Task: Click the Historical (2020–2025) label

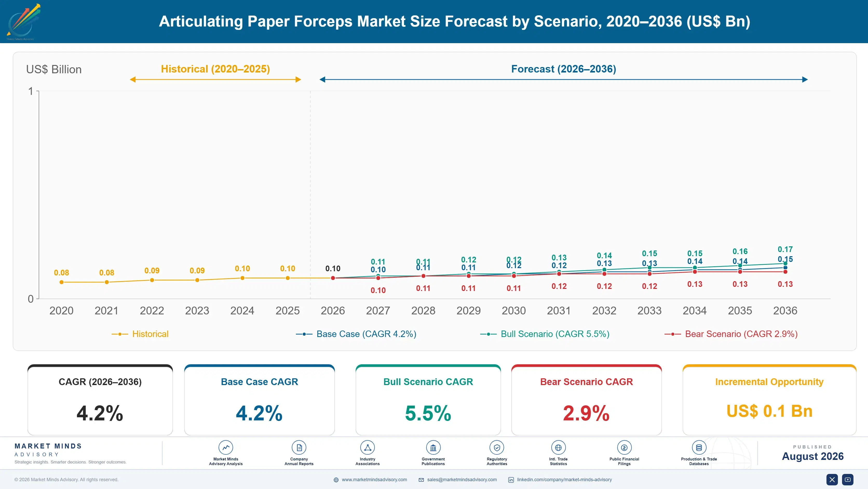Action: tap(215, 69)
